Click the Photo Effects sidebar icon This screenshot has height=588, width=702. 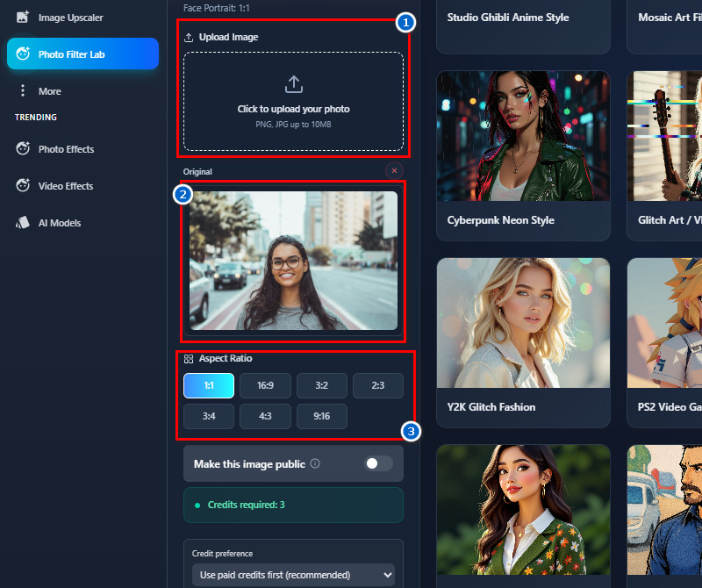[23, 149]
